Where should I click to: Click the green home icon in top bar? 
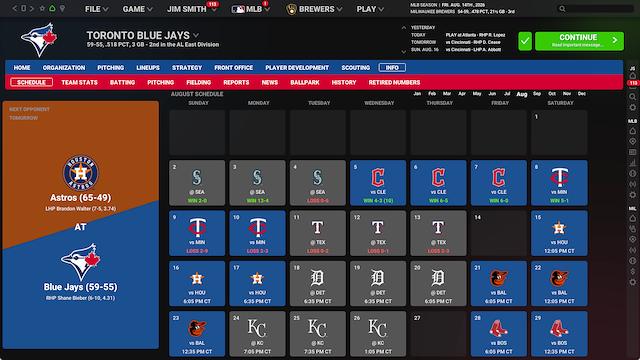[52, 8]
